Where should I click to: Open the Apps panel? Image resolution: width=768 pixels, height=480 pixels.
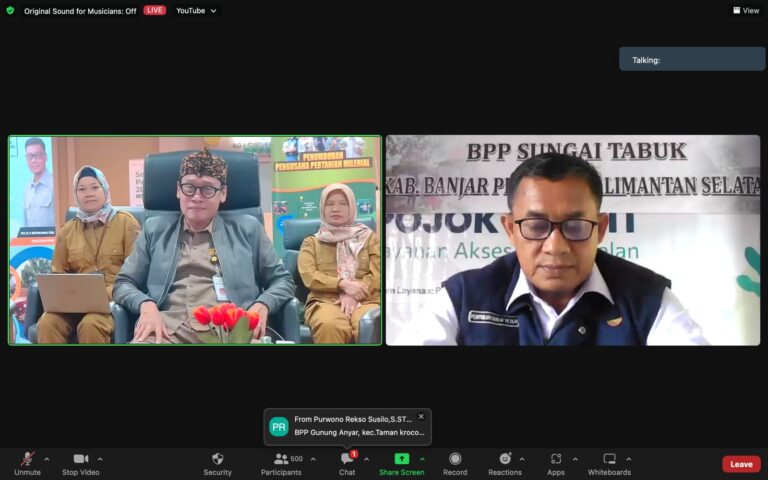point(556,463)
